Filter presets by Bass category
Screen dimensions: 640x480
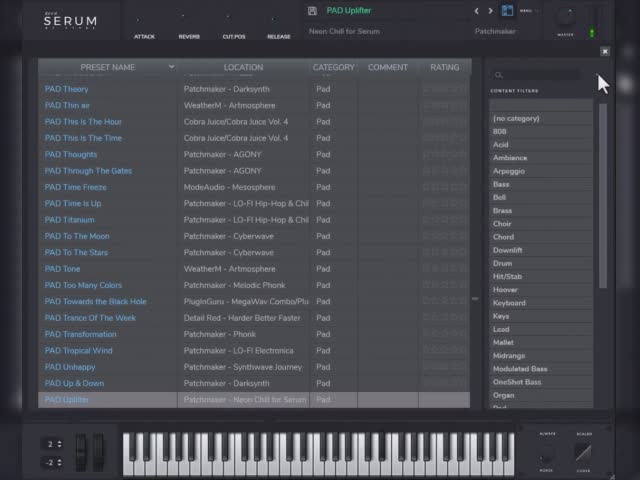coord(541,184)
